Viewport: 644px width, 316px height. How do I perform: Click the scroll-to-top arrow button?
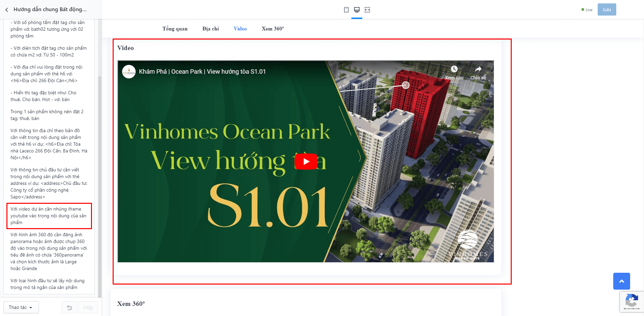(622, 281)
